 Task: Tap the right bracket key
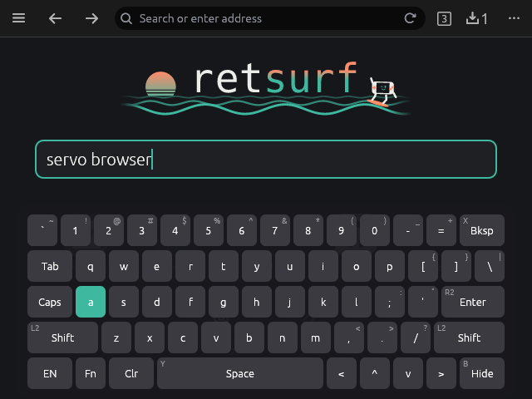[456, 266]
